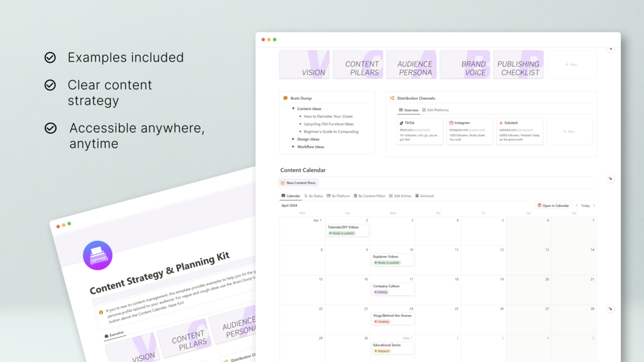Open the BRAND VOICE card
The image size is (644, 362).
tap(465, 65)
